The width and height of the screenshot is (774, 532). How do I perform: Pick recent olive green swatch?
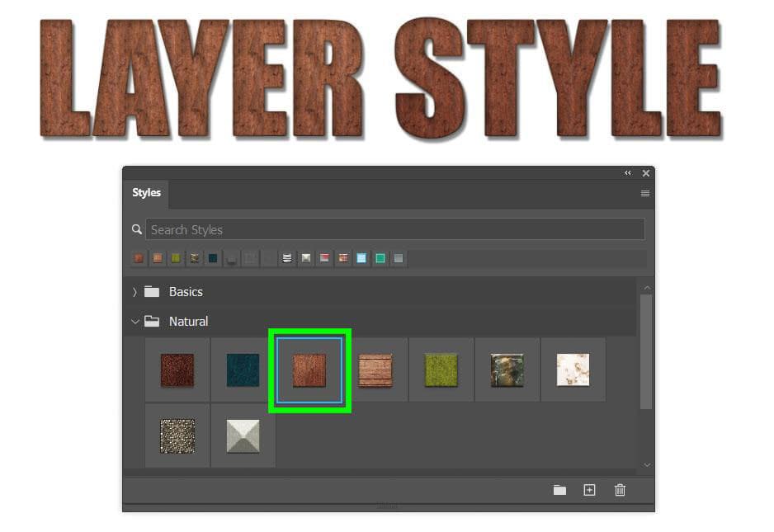click(176, 258)
